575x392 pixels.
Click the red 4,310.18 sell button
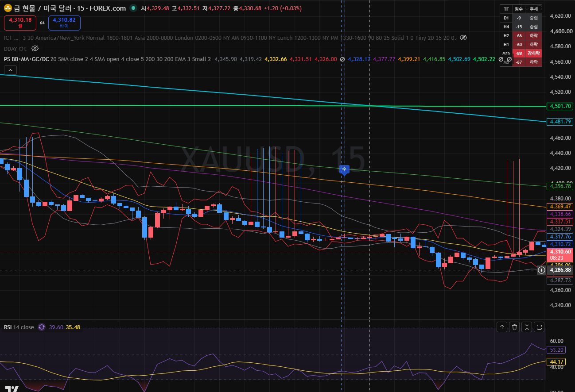(20, 23)
